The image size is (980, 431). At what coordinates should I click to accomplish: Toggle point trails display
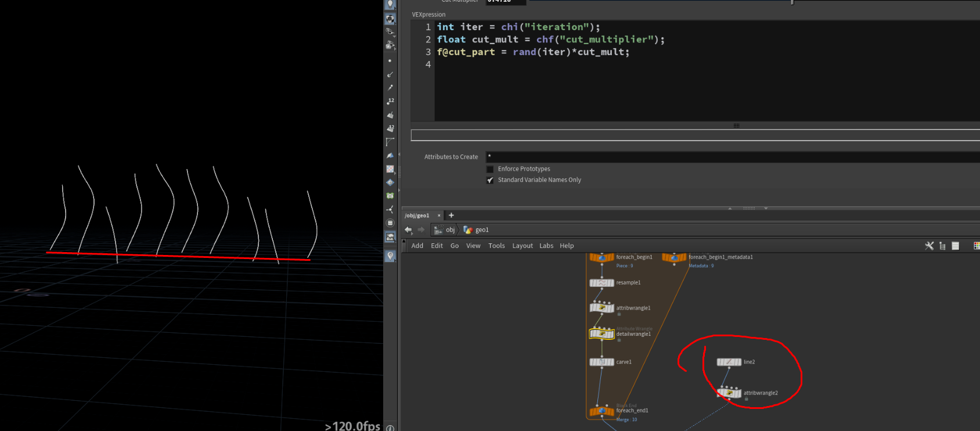coord(390,88)
